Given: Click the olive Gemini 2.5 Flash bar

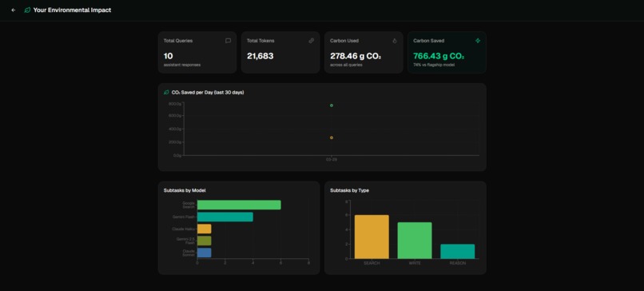Looking at the screenshot, I should coord(204,241).
